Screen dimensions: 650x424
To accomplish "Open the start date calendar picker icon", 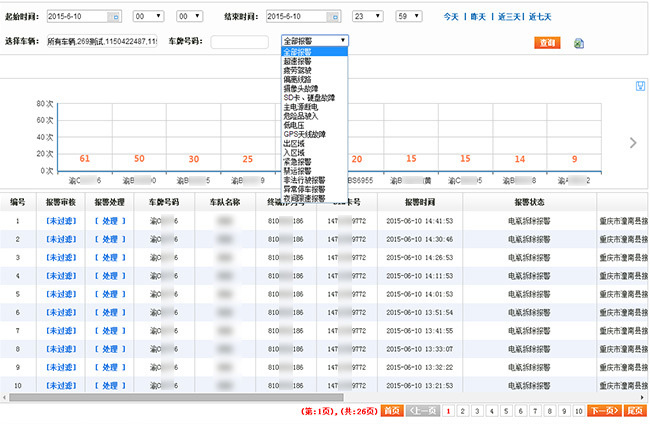I will pos(115,17).
